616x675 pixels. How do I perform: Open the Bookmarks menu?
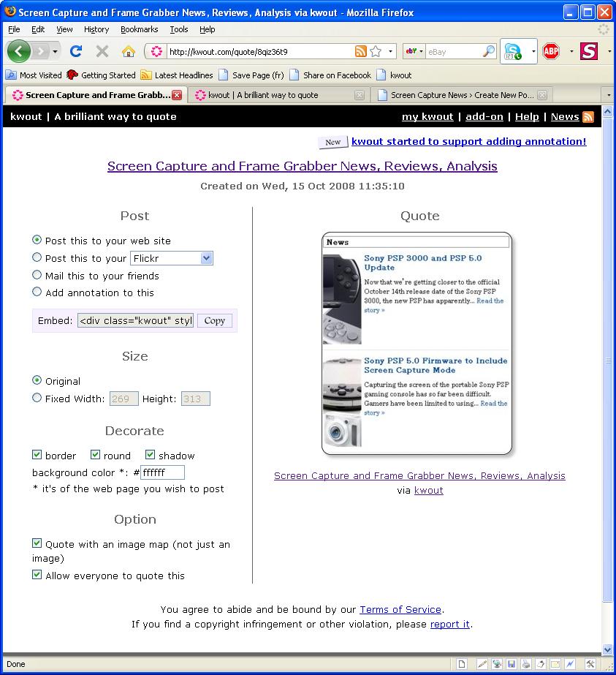(x=140, y=29)
